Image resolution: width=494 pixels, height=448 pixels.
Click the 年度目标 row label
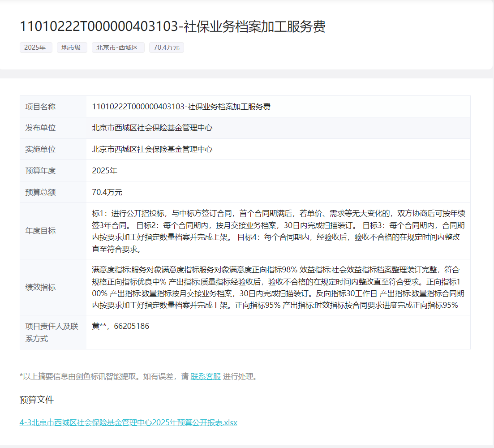click(x=40, y=231)
